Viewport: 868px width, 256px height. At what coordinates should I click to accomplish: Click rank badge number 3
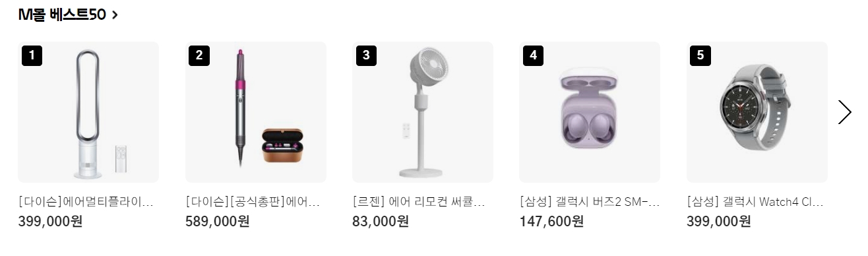pyautogui.click(x=366, y=55)
